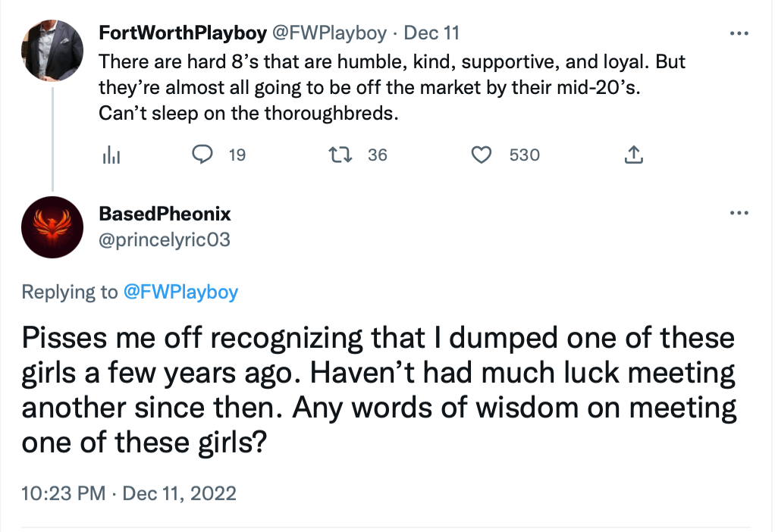Click the 19 replies count
The width and height of the screenshot is (775, 532).
click(x=237, y=155)
